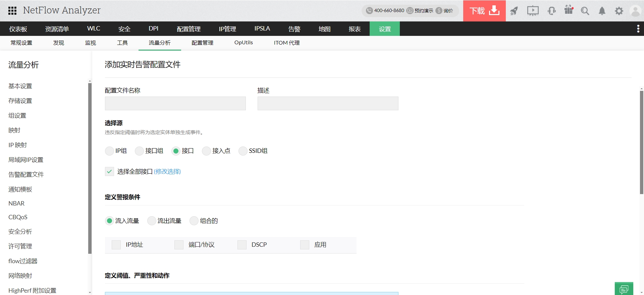Open the gift box icon

click(569, 10)
